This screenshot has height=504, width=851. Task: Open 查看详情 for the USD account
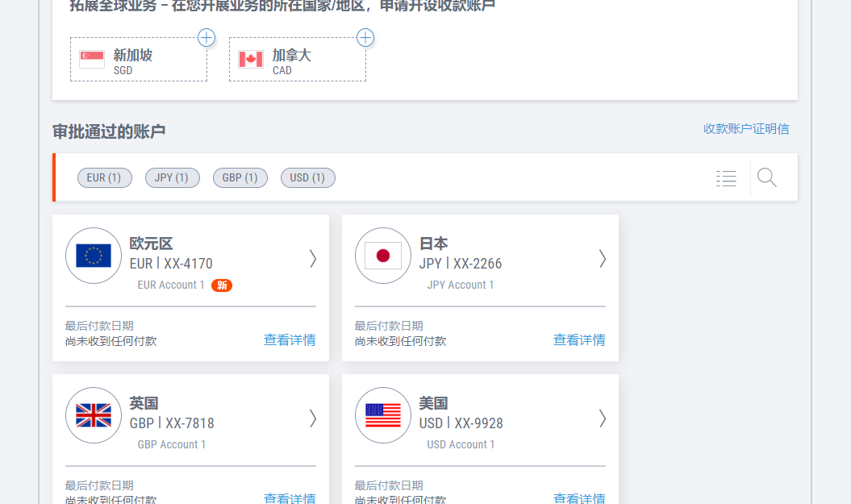click(x=579, y=498)
